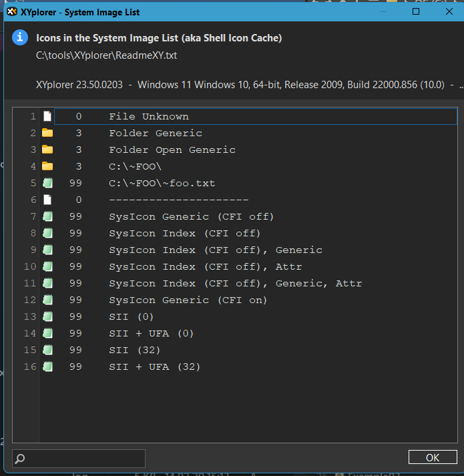This screenshot has width=464, height=476.
Task: Select 'SysIcon Generic (CFI off)' entry
Action: click(x=256, y=216)
